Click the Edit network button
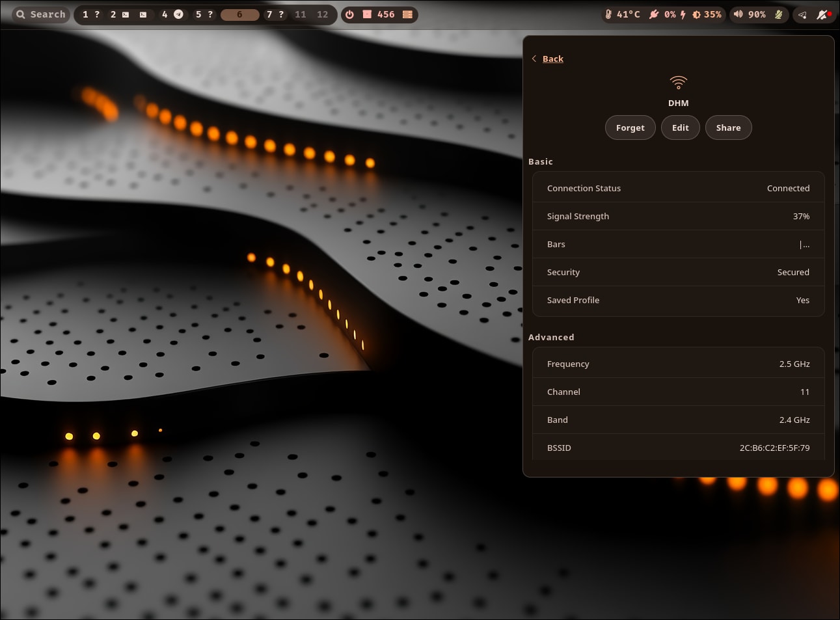The image size is (840, 620). [x=681, y=128]
